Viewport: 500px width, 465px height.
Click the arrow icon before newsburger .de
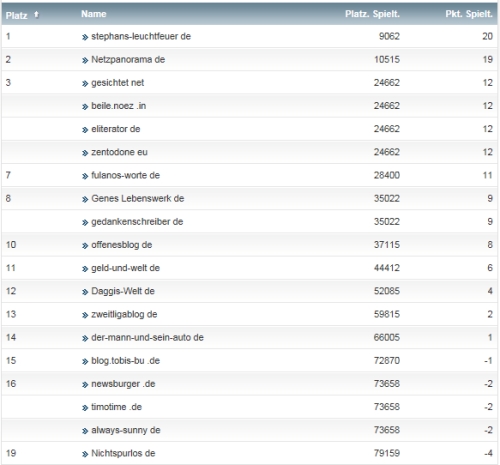click(85, 385)
